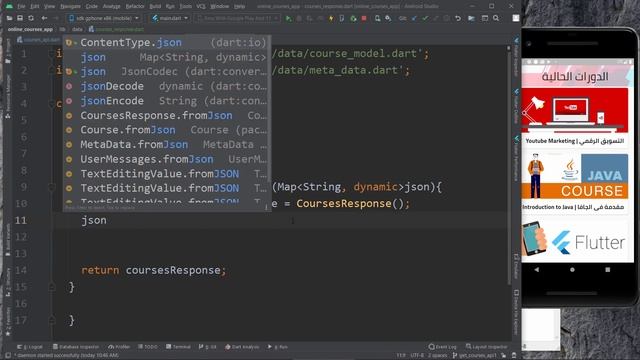Tap Flutter course card in emulator
Viewport: 640px width, 360px height.
pyautogui.click(x=575, y=241)
